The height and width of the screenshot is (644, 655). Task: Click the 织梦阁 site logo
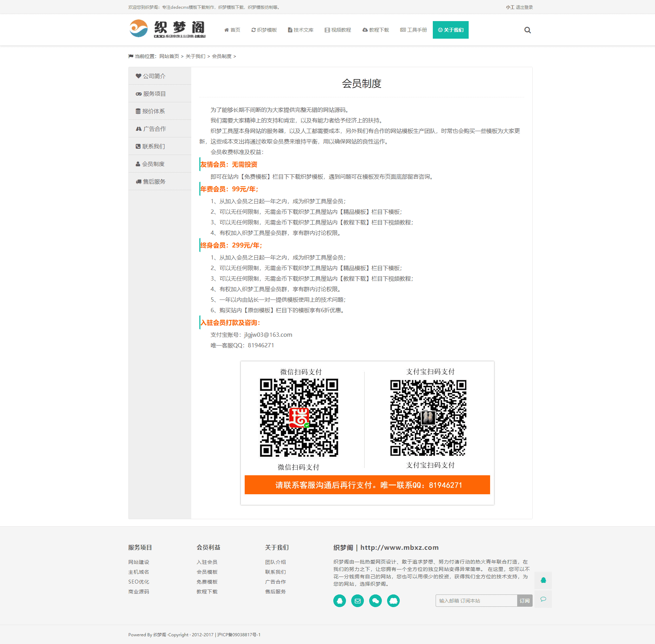click(x=167, y=28)
